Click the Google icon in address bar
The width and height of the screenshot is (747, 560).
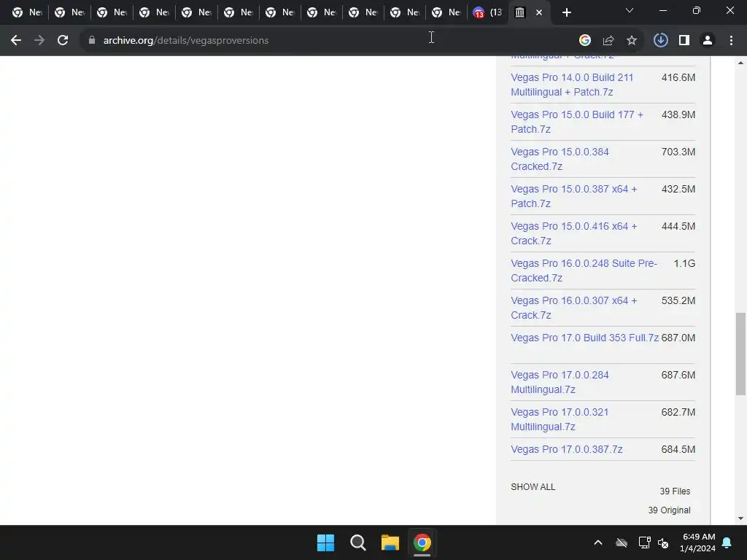(x=585, y=41)
